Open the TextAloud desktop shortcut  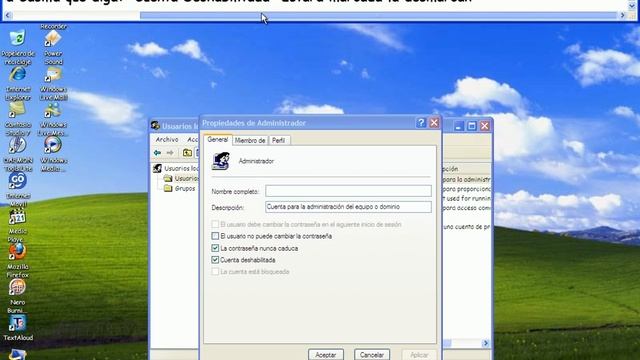18,323
